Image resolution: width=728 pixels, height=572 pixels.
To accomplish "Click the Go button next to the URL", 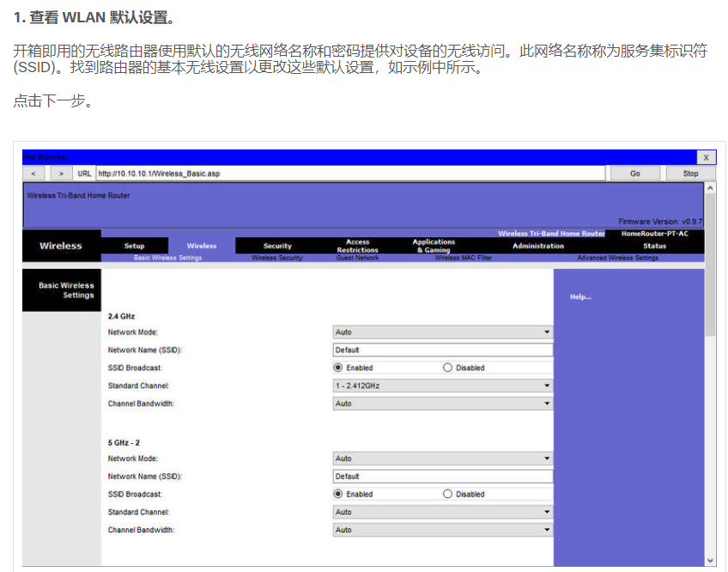I will point(634,173).
